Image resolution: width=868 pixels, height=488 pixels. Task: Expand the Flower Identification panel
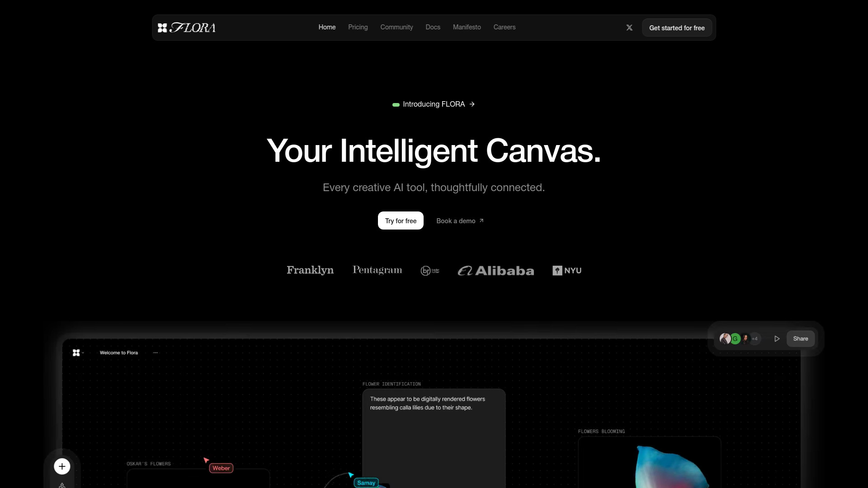[x=391, y=384]
